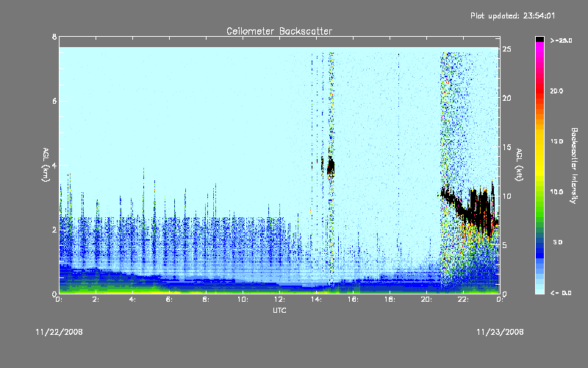This screenshot has width=588, height=368.
Task: Select the "20:" UTC hour tick label
Action: (426, 300)
